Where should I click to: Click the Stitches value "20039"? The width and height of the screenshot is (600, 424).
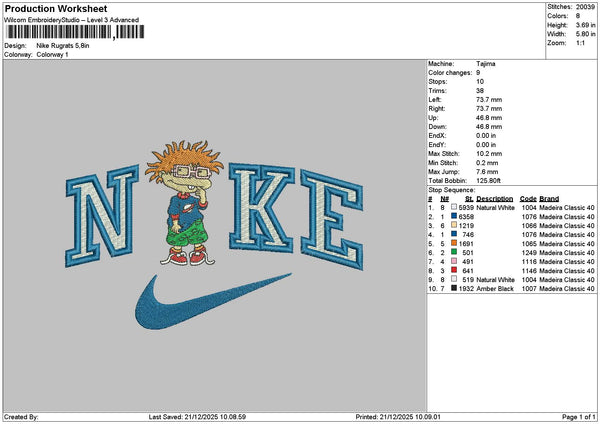(585, 7)
